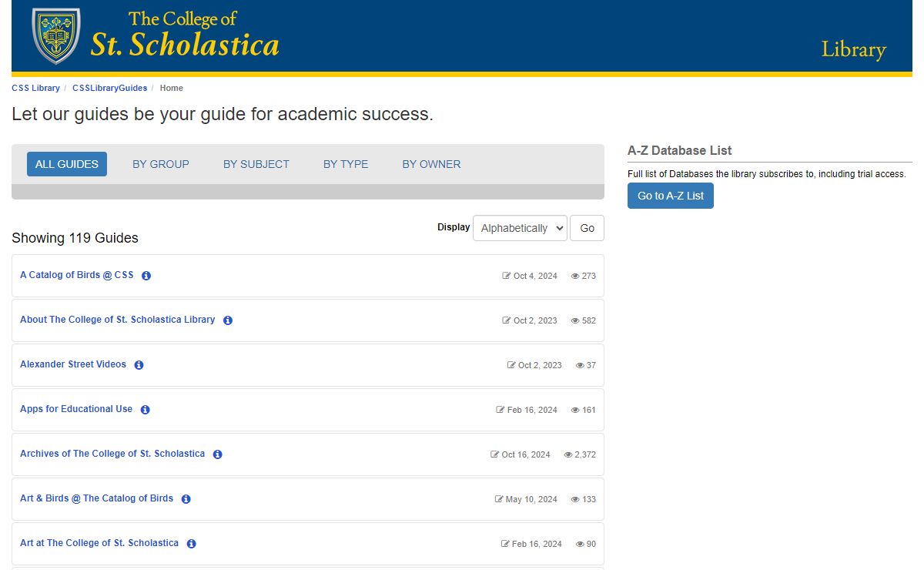Open the Display sort order dropdown
Screen dimensions: 924x570
[520, 228]
